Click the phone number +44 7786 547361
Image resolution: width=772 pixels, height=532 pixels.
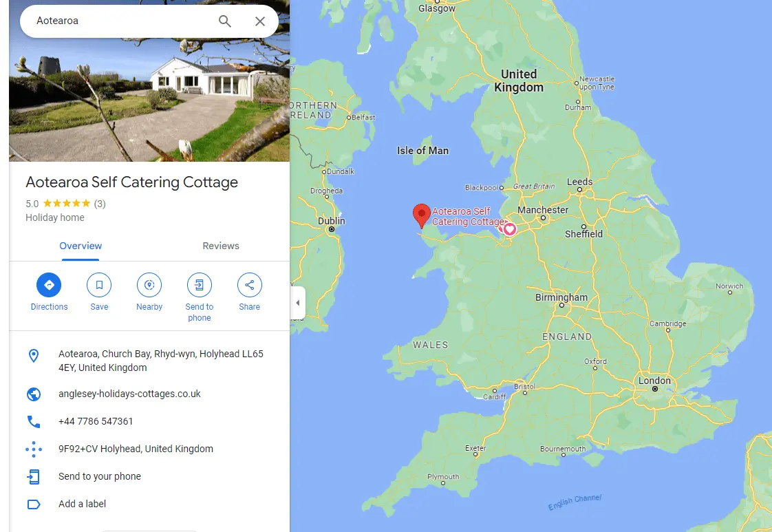coord(96,422)
